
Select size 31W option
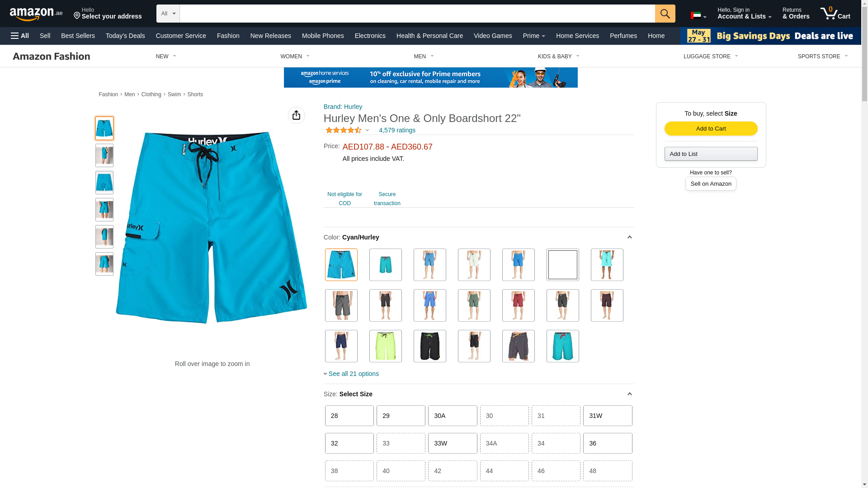pyautogui.click(x=607, y=416)
